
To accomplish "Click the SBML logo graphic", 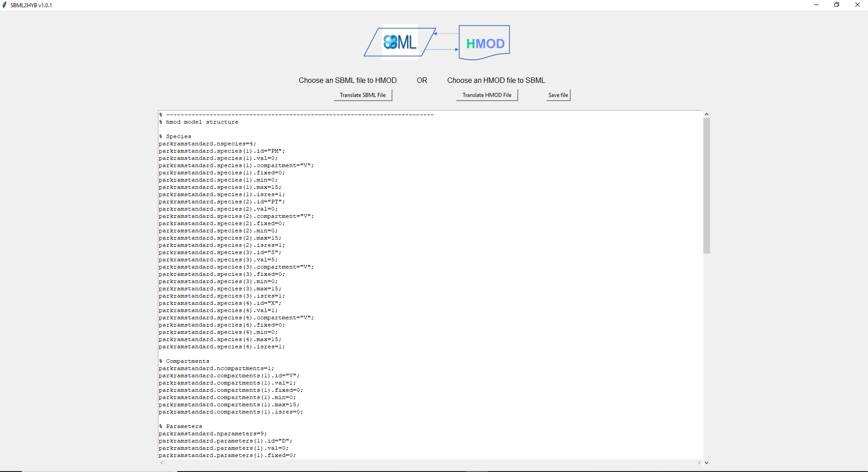I will point(400,42).
